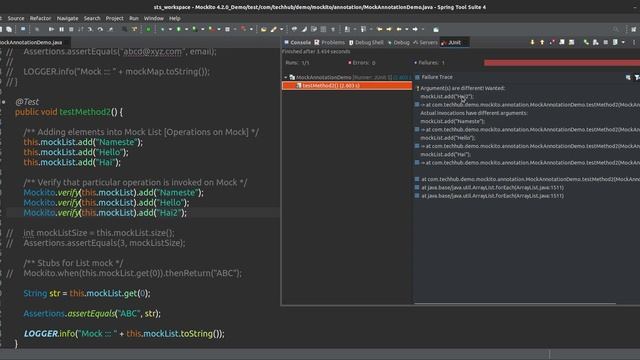Click the Stop JUnit Test Run icon
The height and width of the screenshot is (360, 640).
click(x=606, y=42)
